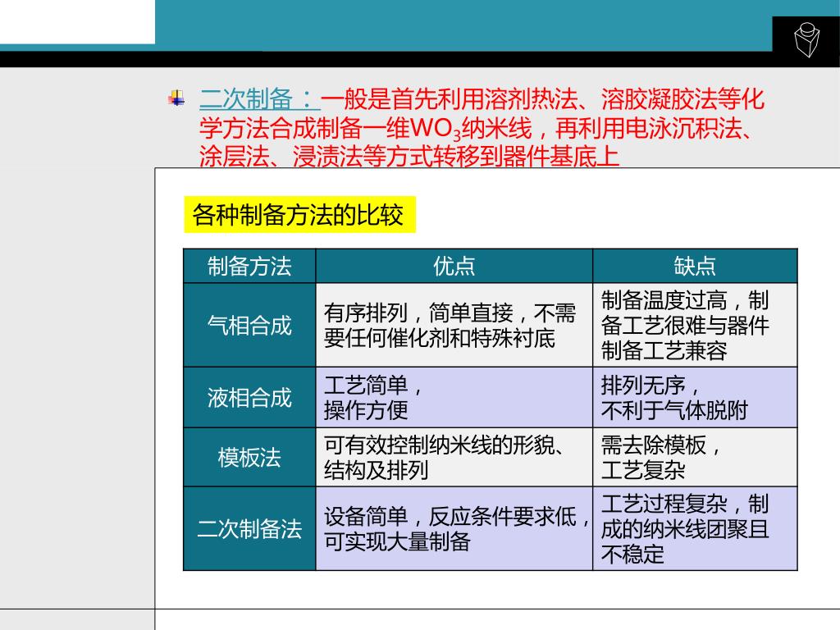Image resolution: width=840 pixels, height=630 pixels.
Task: Click the cell starting 可有效控制纳米线的形貌
Action: (x=454, y=457)
